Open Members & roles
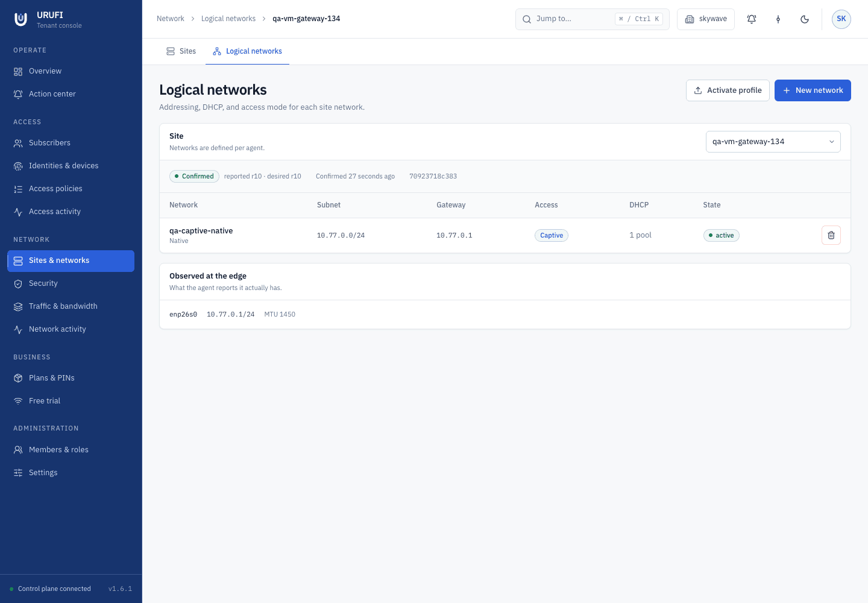This screenshot has width=868, height=603. [71, 450]
